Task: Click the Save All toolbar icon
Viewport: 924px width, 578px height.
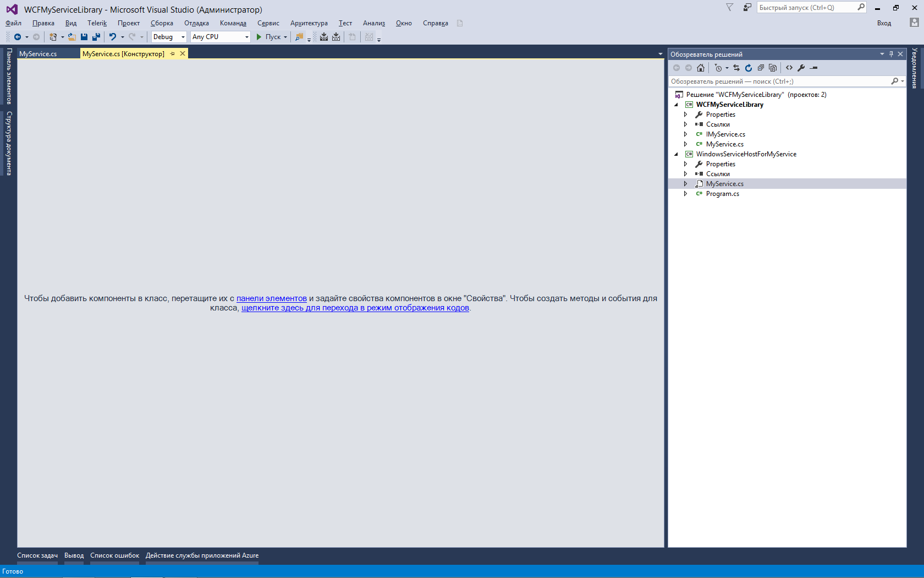Action: point(96,37)
